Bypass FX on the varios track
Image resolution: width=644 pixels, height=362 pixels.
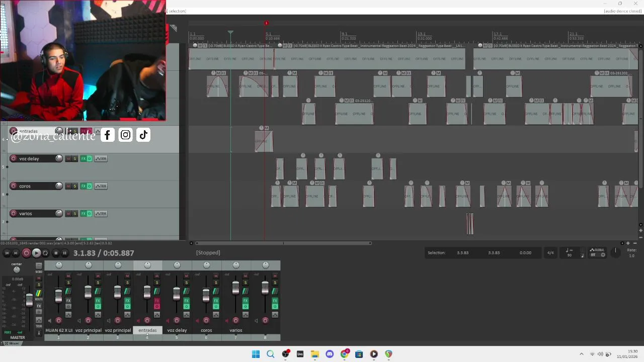pyautogui.click(x=90, y=213)
